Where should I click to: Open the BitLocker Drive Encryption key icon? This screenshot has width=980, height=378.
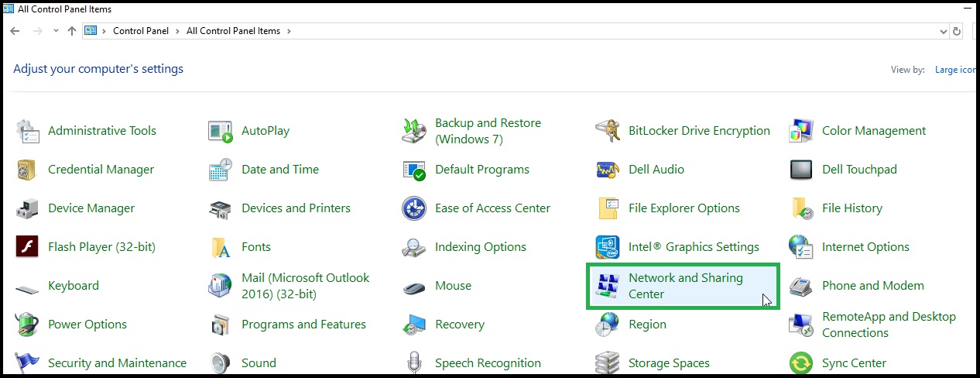click(x=608, y=131)
